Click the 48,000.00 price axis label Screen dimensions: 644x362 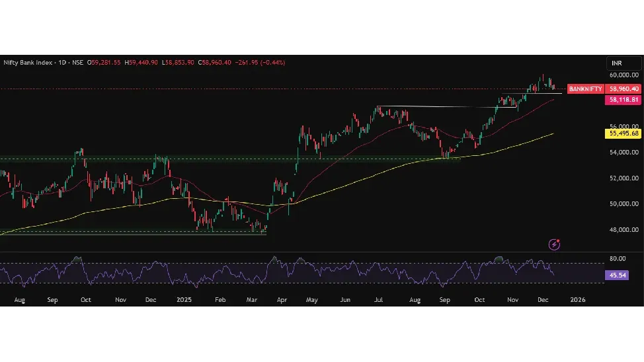click(624, 230)
